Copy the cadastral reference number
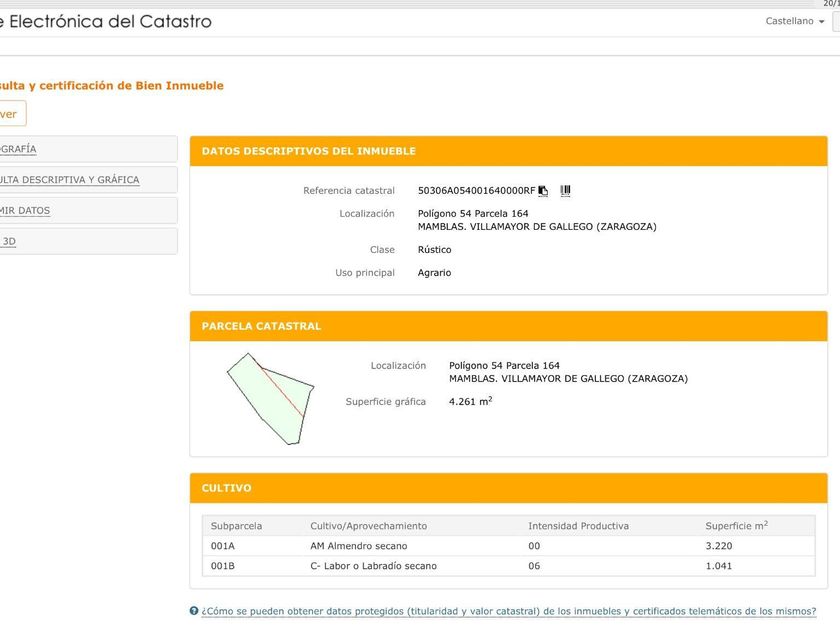Screen dimensions: 840x630 (544, 190)
